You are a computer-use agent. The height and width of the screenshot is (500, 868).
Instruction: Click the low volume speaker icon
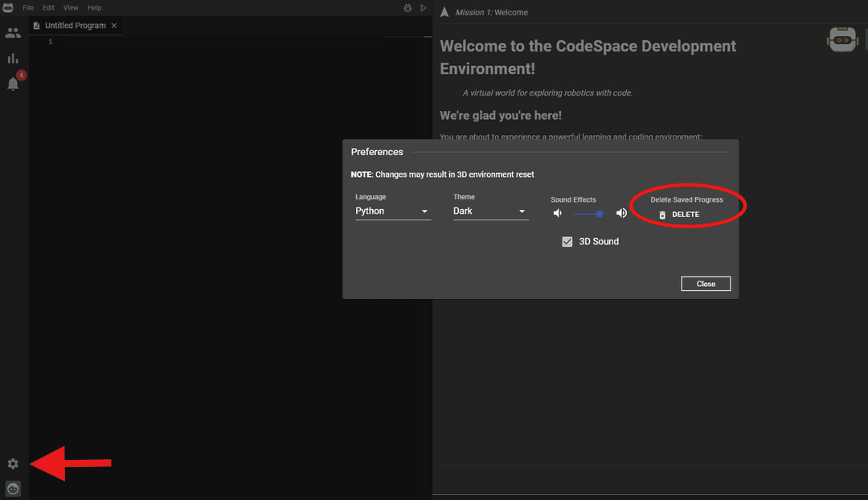558,213
